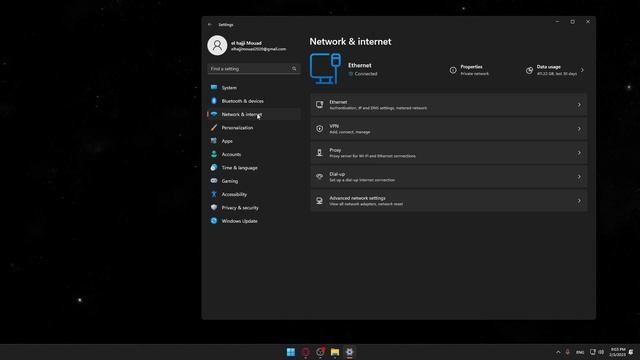Open the notification center icon
The image size is (640, 360).
[x=631, y=352]
